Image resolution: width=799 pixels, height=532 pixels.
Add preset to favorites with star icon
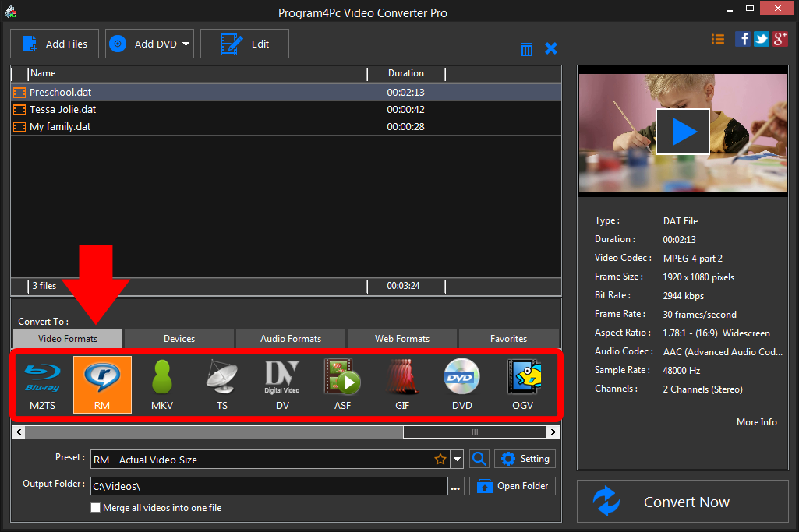tap(440, 460)
